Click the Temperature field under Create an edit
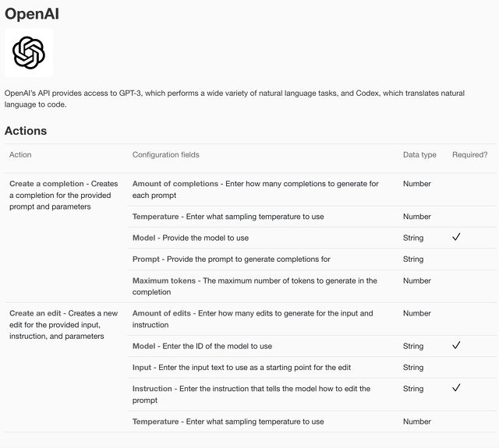Viewport: 499px width, 448px height. tap(155, 422)
